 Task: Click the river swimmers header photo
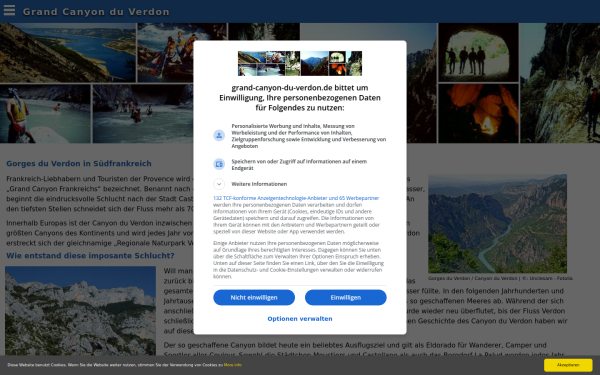(x=143, y=114)
